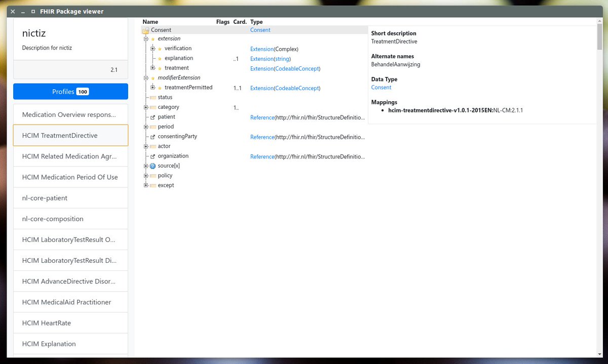
Task: Click the Flags column header
Action: coord(222,22)
